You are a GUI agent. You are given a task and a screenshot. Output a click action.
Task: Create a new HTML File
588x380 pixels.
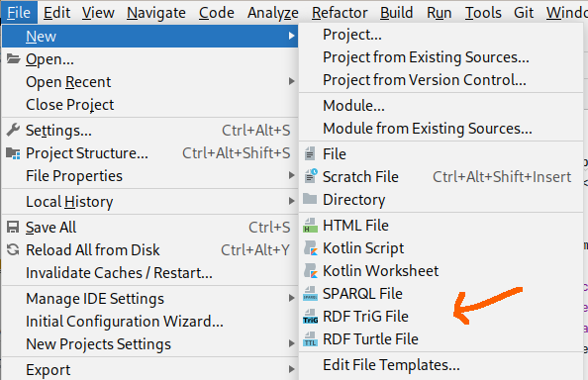(441, 226)
